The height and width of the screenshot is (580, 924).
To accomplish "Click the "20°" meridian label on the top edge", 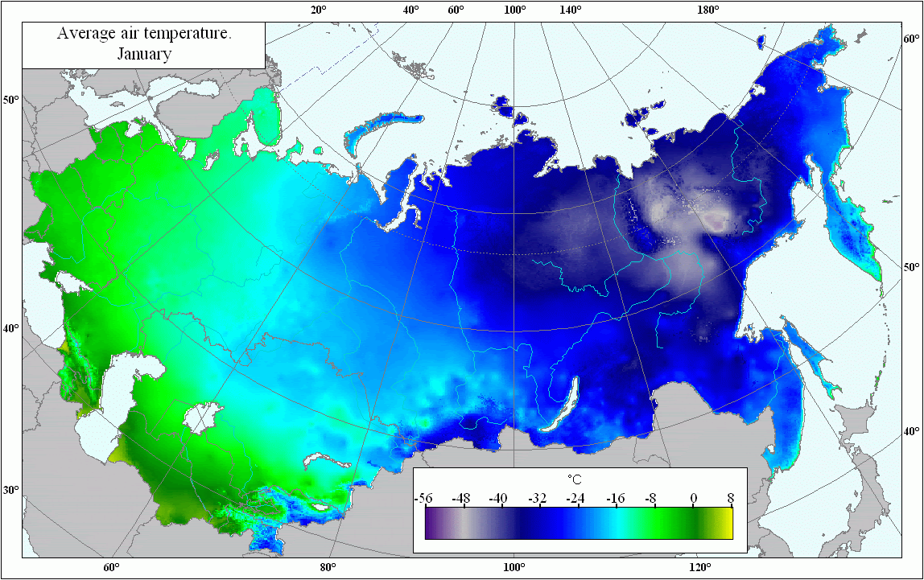I will tap(319, 10).
